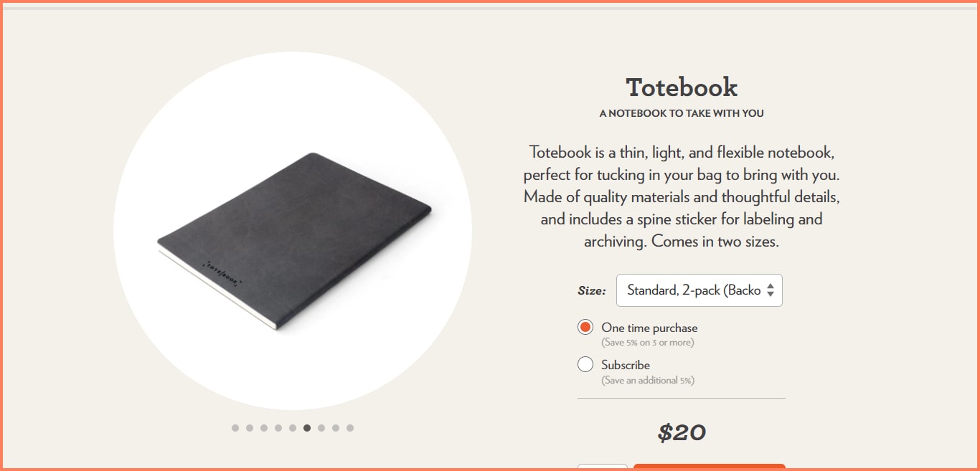Show the seventh product image via dot
980x471 pixels.
pyautogui.click(x=321, y=428)
